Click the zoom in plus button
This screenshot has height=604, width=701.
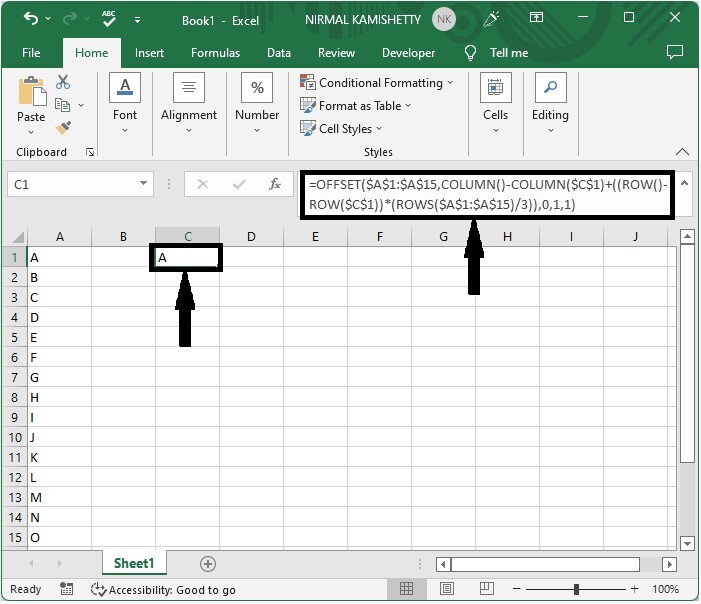634,589
